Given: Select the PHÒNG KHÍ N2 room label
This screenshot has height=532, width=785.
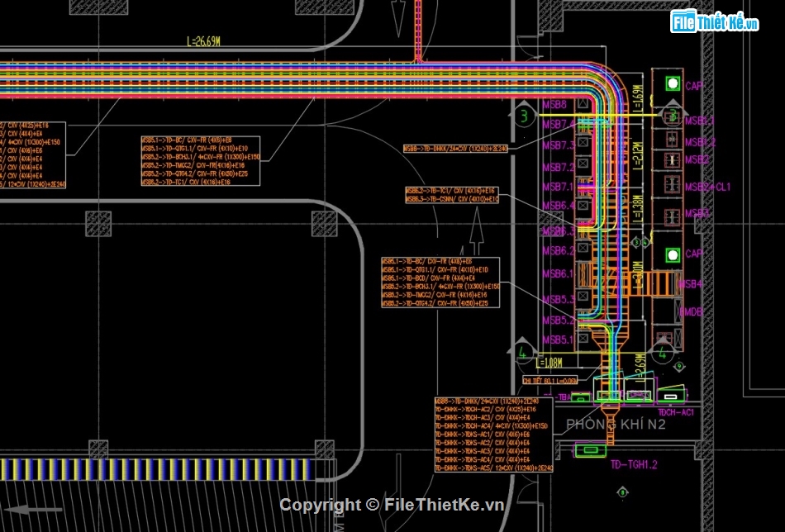Looking at the screenshot, I should point(616,425).
